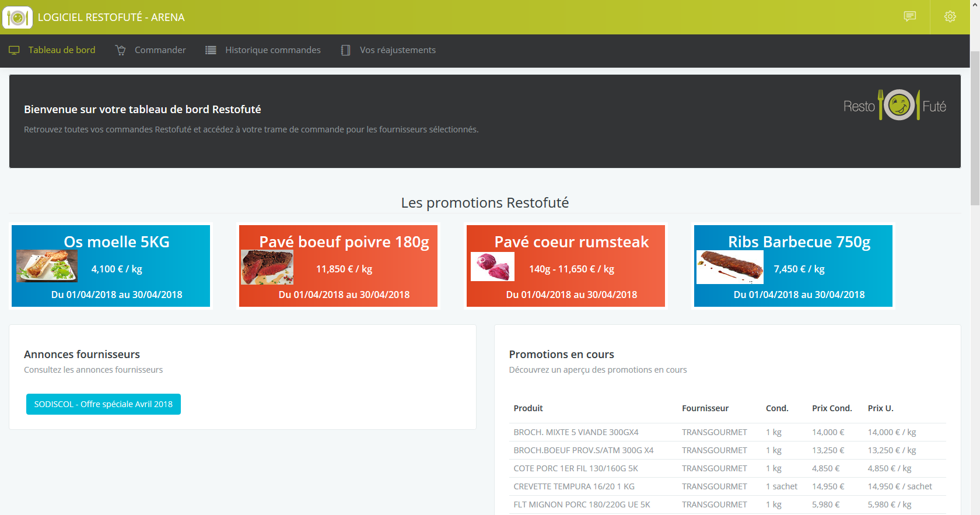Open the Os moelle 5KG promotion card

(111, 266)
